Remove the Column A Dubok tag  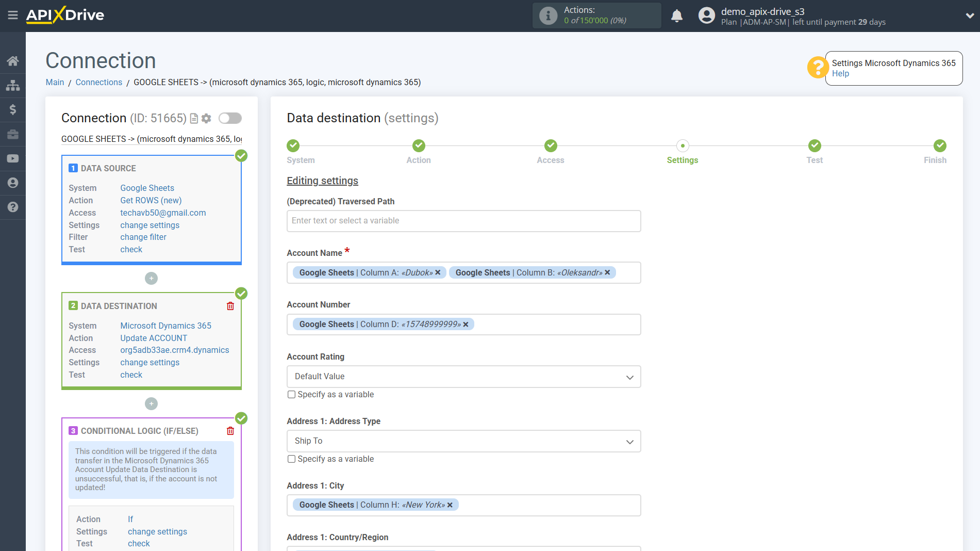pyautogui.click(x=438, y=272)
